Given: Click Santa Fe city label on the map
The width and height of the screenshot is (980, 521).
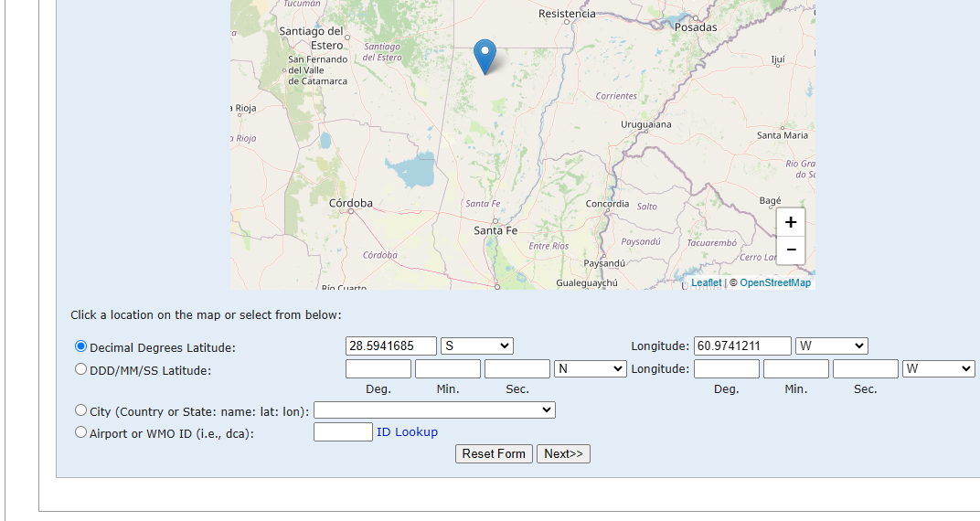Looking at the screenshot, I should tap(495, 230).
